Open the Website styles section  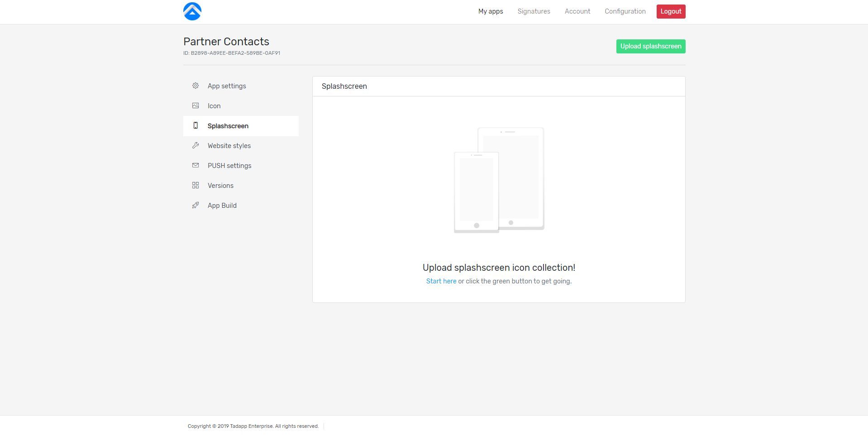click(229, 146)
